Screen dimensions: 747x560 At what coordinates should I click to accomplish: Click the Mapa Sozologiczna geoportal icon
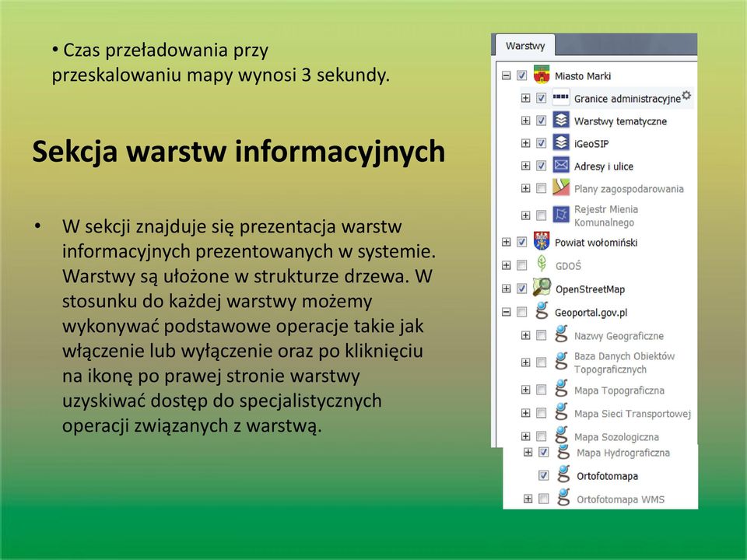562,436
